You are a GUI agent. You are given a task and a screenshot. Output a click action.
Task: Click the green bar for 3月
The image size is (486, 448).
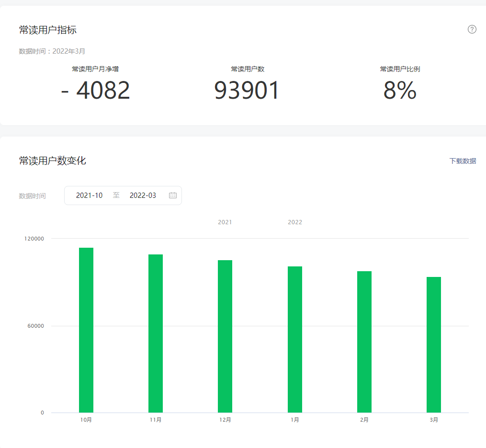tap(434, 345)
